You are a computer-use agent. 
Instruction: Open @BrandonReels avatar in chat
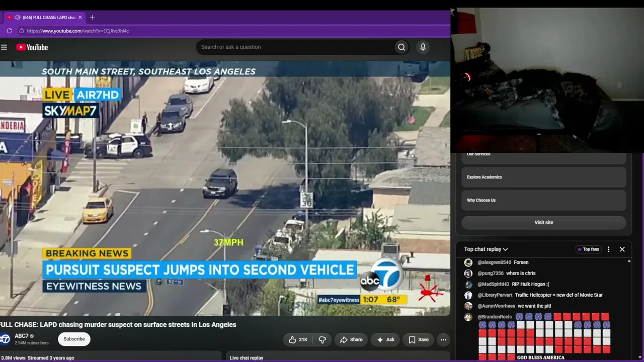click(468, 317)
